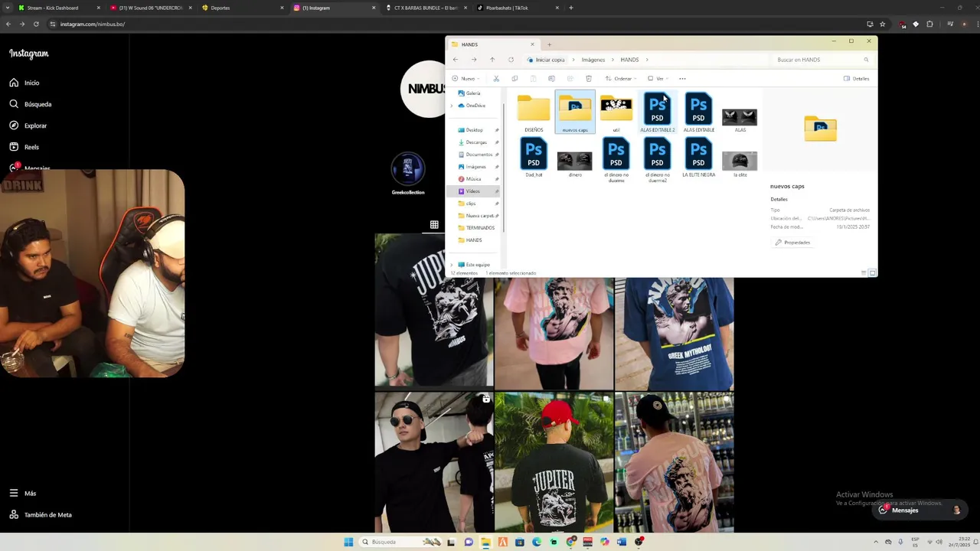The image size is (980, 551).
Task: Select Videos in Explorer sidebar
Action: coord(473,191)
